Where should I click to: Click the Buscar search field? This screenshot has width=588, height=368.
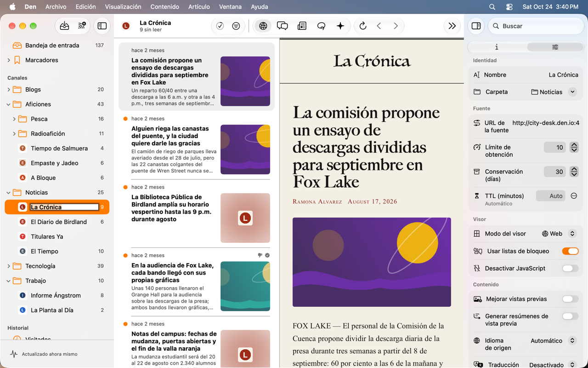536,26
